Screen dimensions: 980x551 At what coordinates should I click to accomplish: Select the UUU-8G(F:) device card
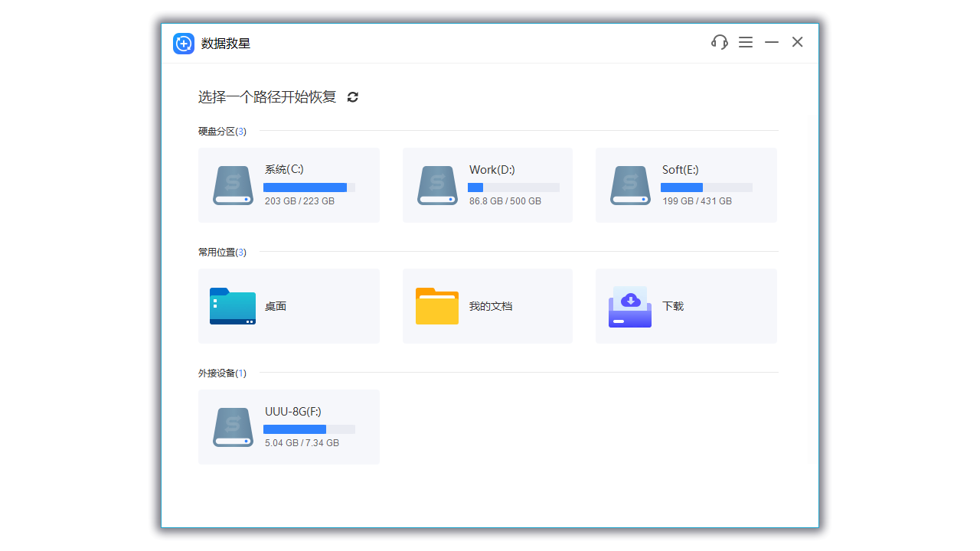289,427
